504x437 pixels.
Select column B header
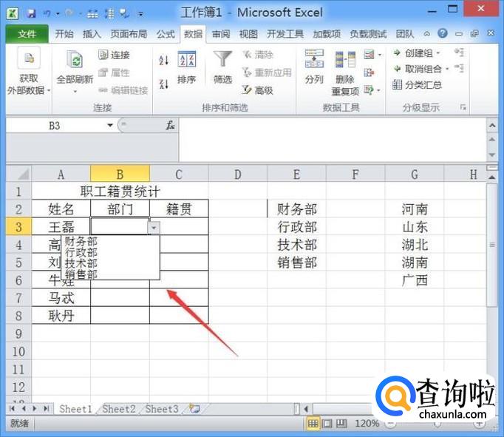(x=120, y=175)
